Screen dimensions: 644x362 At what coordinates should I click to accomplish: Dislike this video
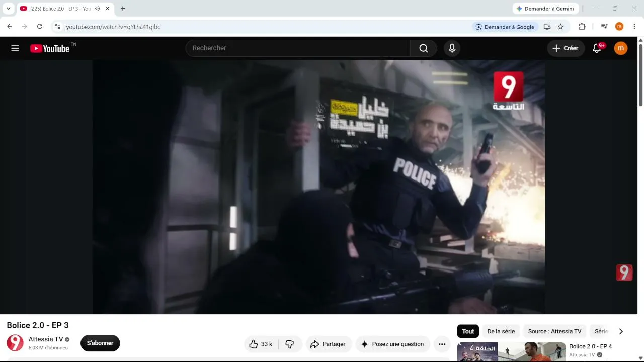tap(290, 344)
